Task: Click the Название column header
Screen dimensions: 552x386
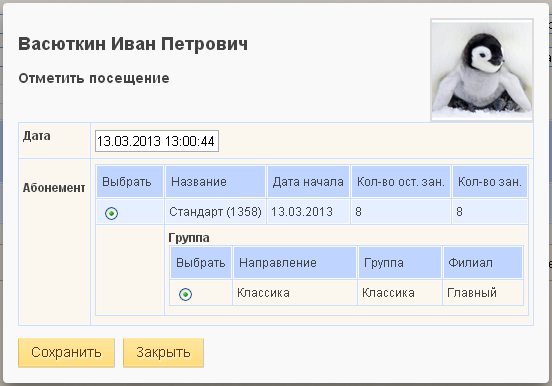Action: (215, 182)
